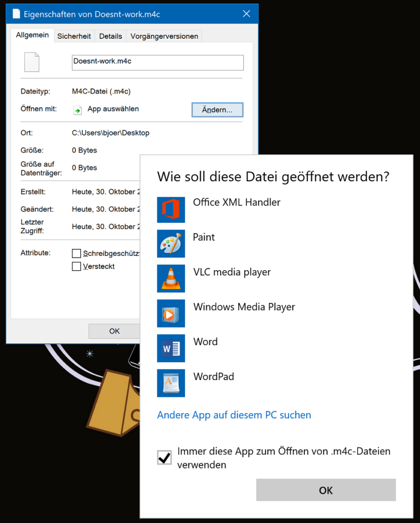Select the Word label in app list
The height and width of the screenshot is (523, 420).
pos(205,342)
